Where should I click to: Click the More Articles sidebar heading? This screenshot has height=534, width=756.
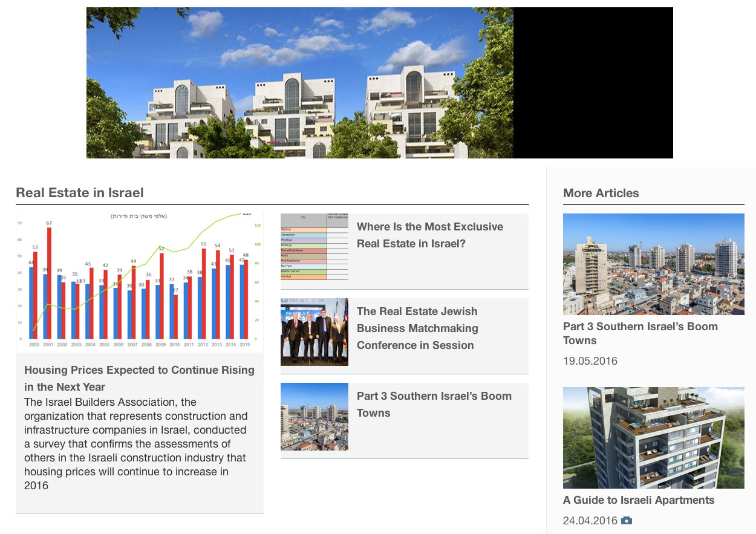(x=601, y=193)
